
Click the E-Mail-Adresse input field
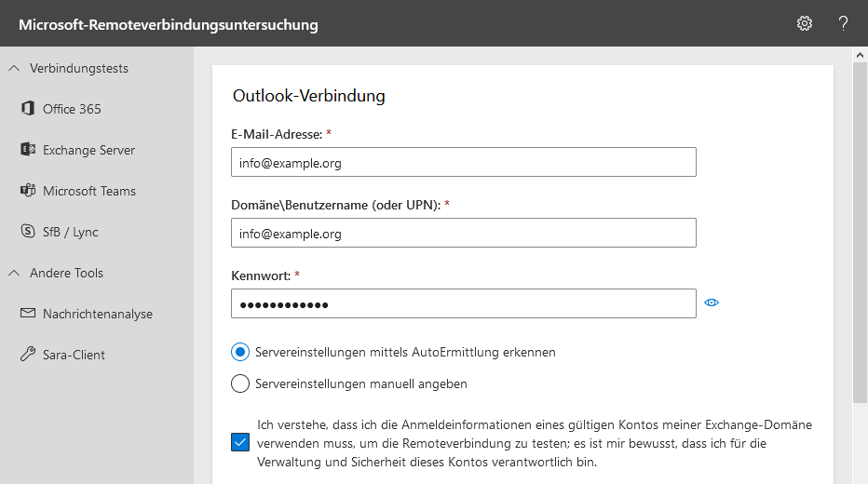pos(464,162)
